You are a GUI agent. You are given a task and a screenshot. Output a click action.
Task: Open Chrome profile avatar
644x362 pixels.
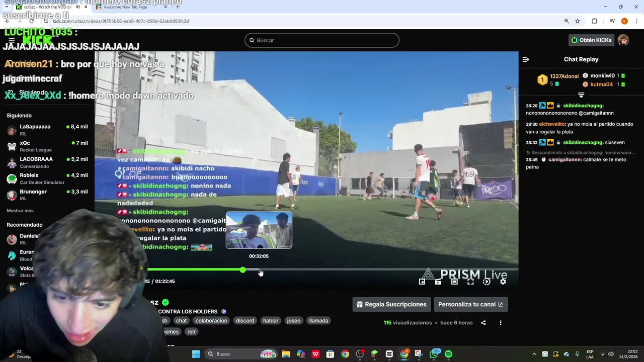(x=624, y=21)
